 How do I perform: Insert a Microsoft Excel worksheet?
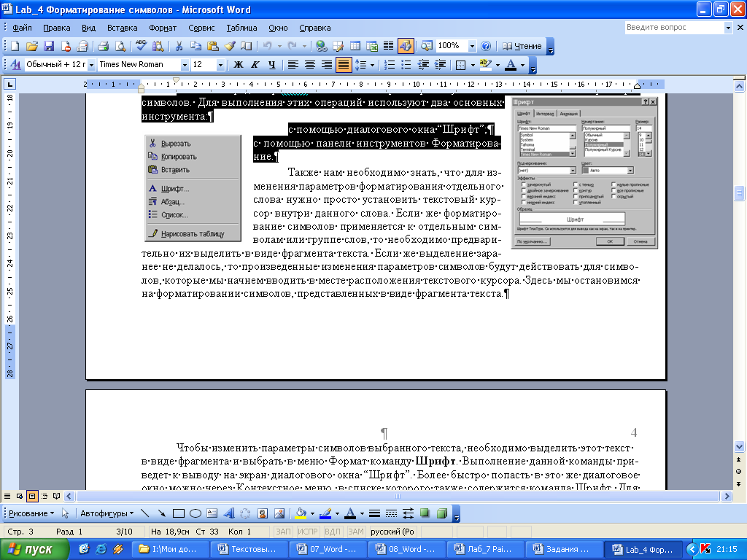(372, 46)
